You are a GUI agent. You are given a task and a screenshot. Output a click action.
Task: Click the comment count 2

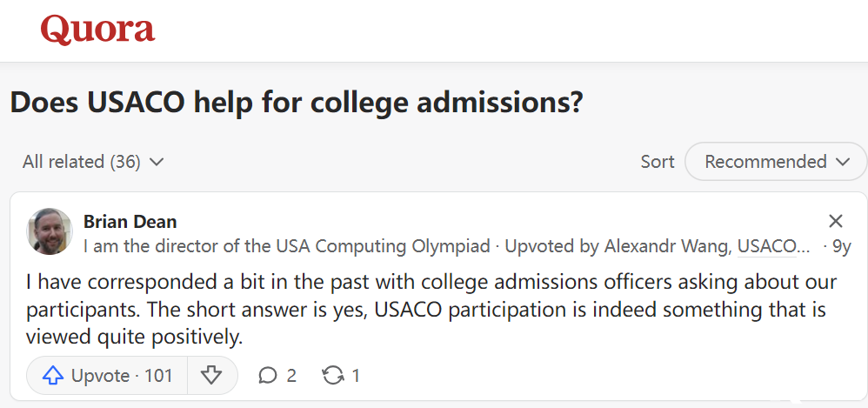(291, 376)
